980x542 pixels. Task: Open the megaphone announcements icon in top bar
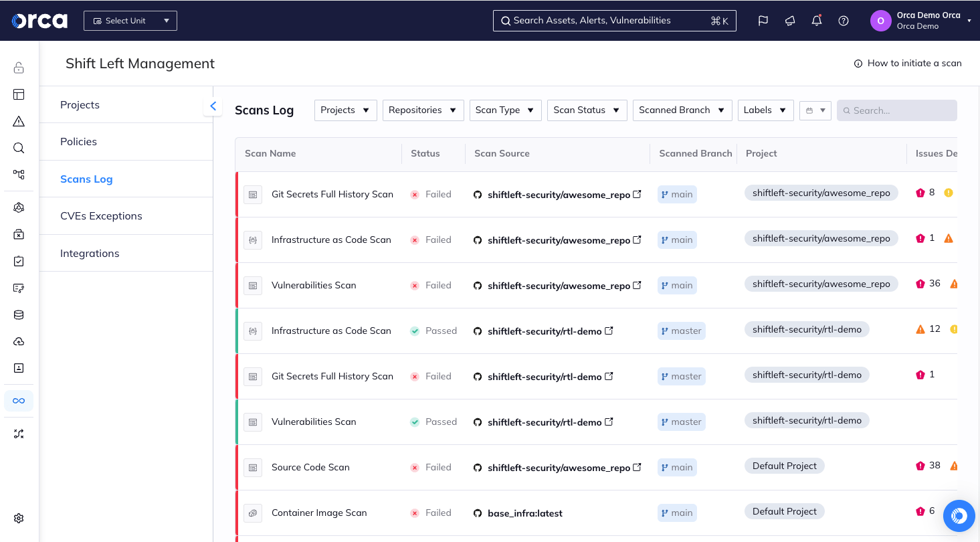coord(789,21)
